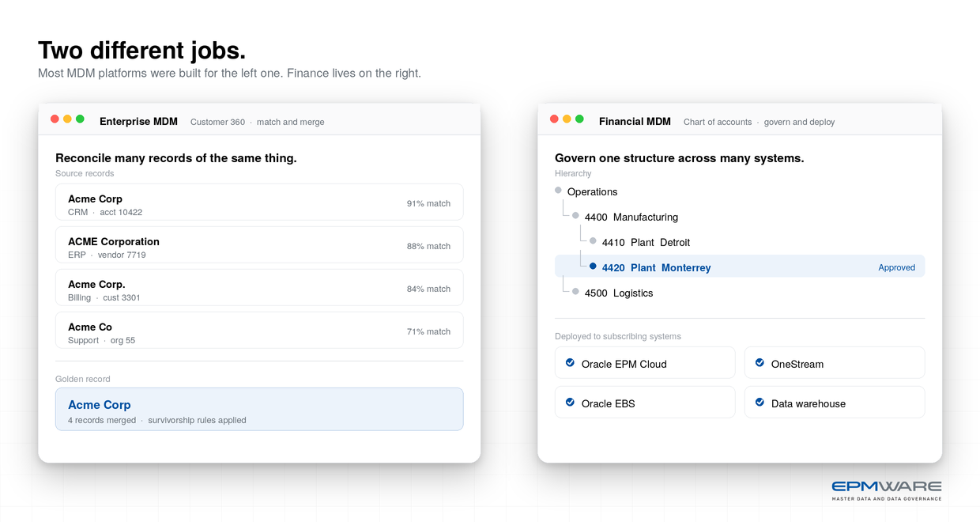Open the OneStream system card
The image size is (980, 522).
(835, 363)
